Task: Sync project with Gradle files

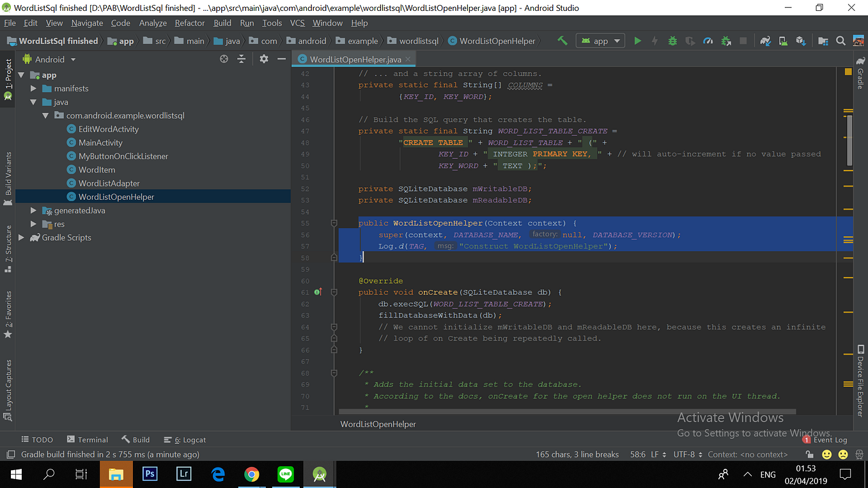Action: pyautogui.click(x=765, y=40)
